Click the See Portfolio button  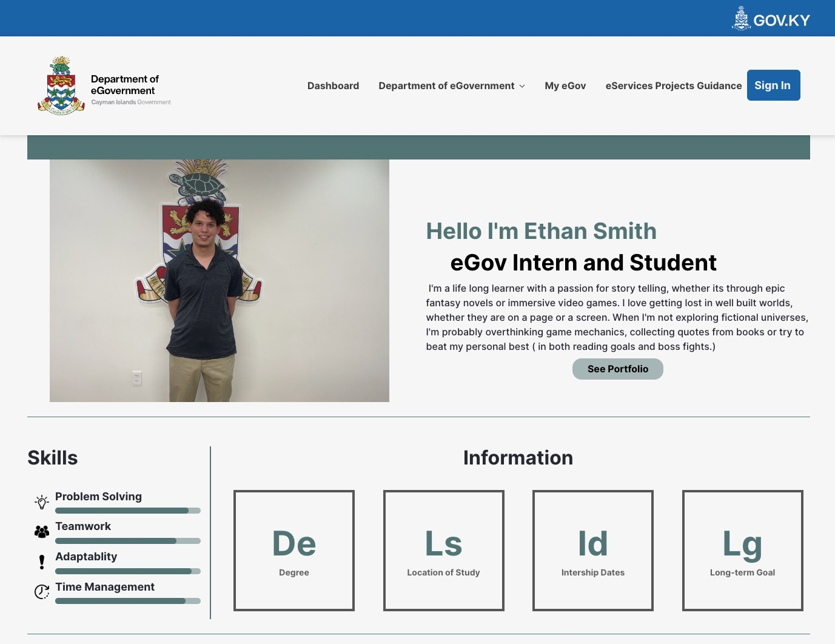click(x=617, y=369)
